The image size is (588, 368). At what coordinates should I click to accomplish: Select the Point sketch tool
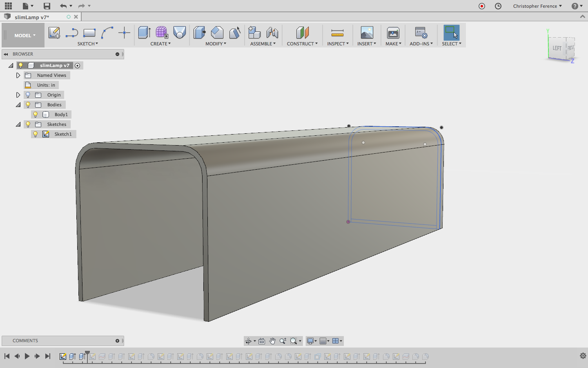pos(124,33)
